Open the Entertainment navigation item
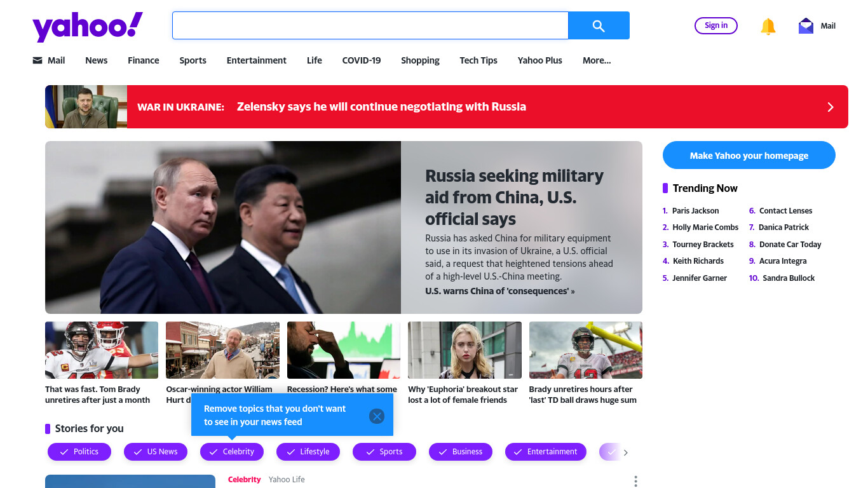 point(257,60)
